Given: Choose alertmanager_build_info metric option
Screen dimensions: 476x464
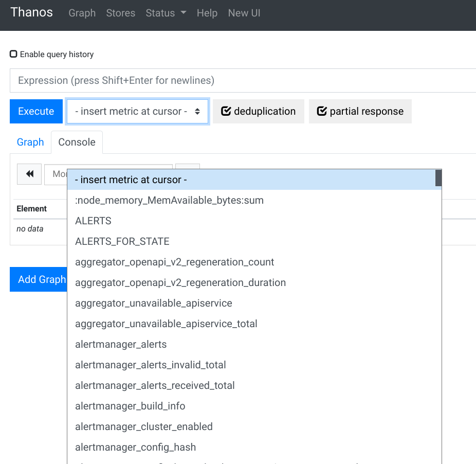Looking at the screenshot, I should tap(130, 406).
